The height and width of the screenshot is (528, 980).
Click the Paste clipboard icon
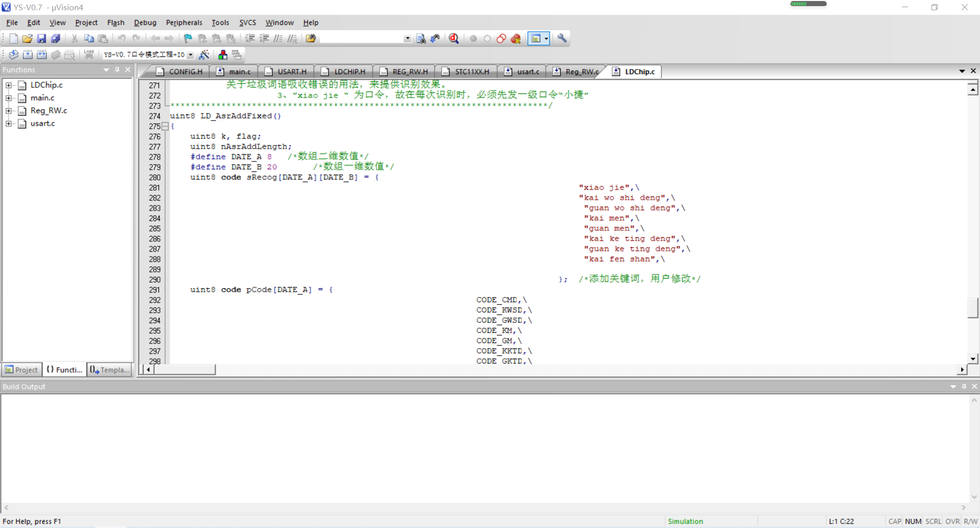[103, 38]
